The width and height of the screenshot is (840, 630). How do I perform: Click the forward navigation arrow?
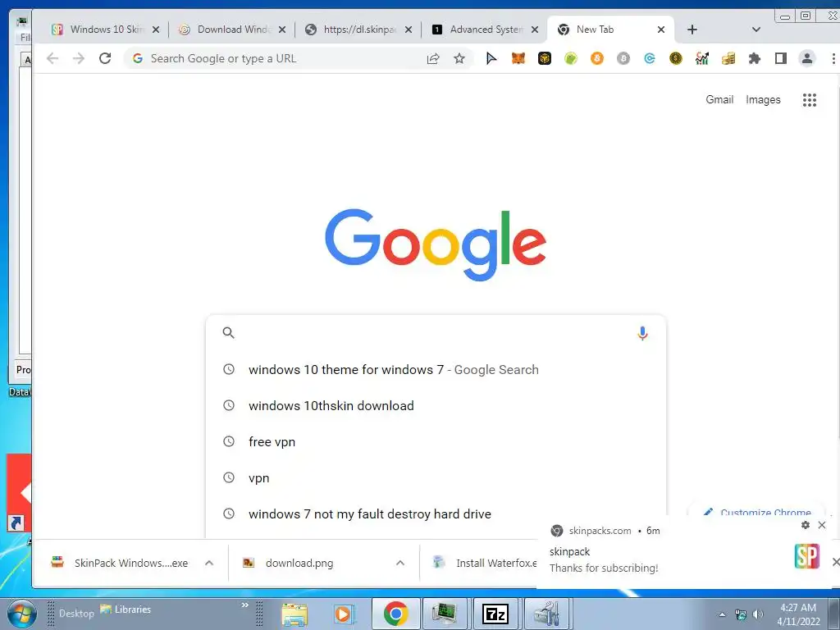pyautogui.click(x=78, y=58)
